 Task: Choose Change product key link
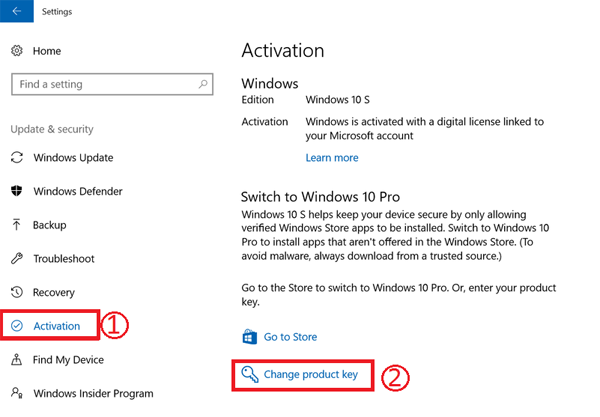311,374
